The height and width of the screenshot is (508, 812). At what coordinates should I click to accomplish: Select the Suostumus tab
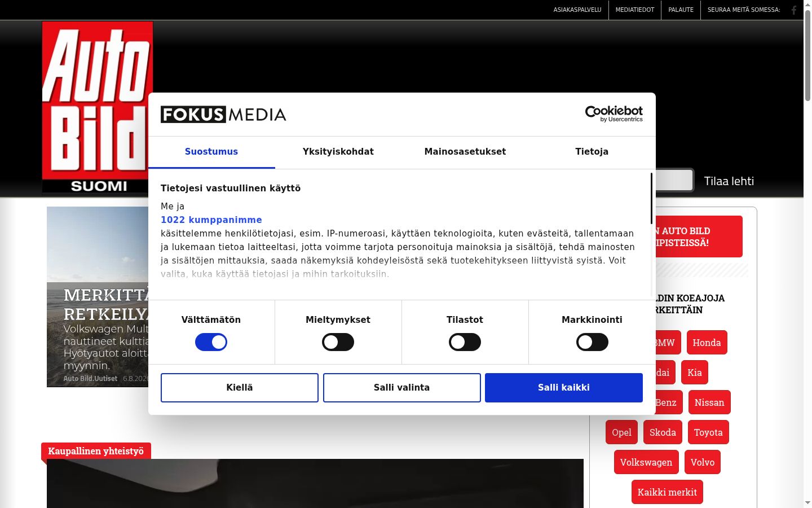211,152
